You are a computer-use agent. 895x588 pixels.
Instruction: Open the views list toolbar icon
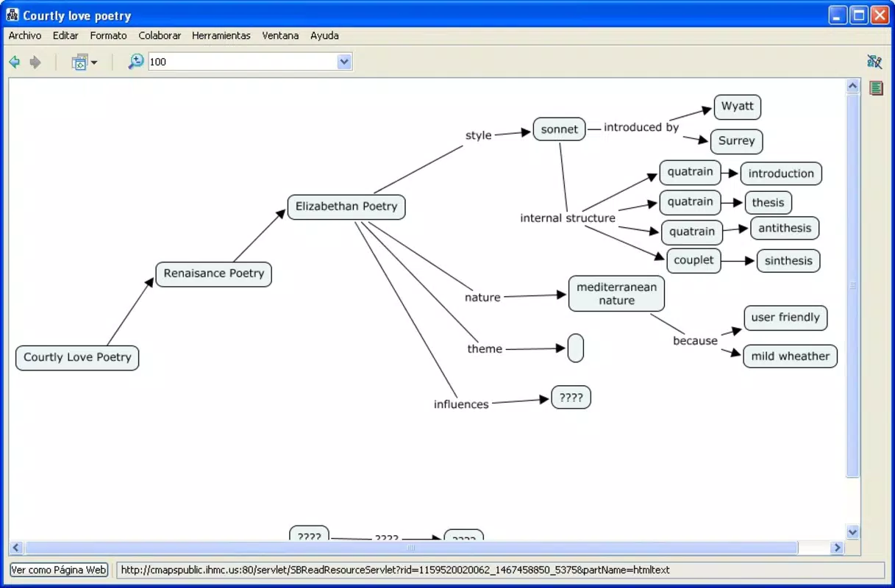click(79, 62)
